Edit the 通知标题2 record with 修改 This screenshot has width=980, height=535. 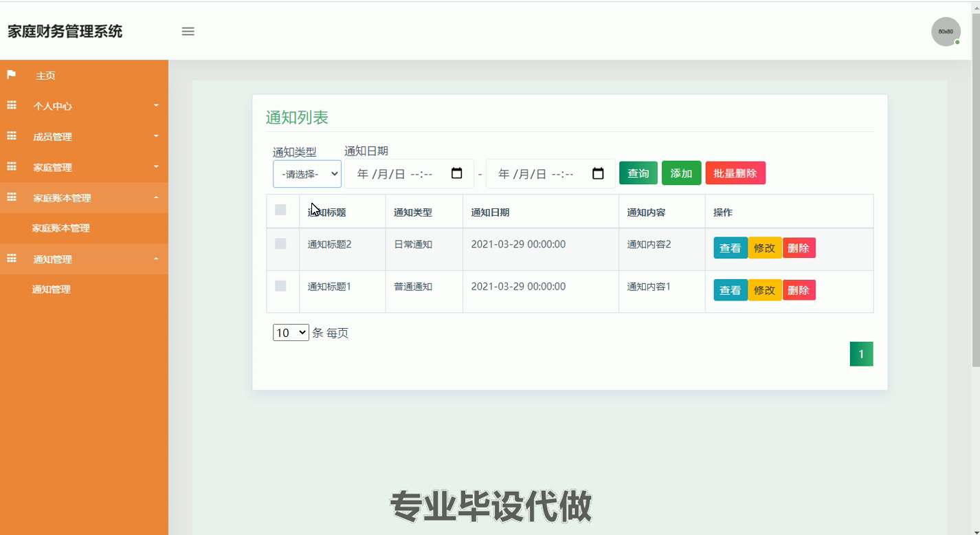pyautogui.click(x=765, y=248)
